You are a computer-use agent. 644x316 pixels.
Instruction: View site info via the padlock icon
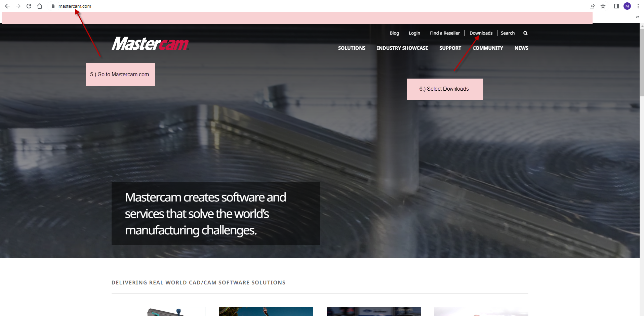[x=53, y=6]
